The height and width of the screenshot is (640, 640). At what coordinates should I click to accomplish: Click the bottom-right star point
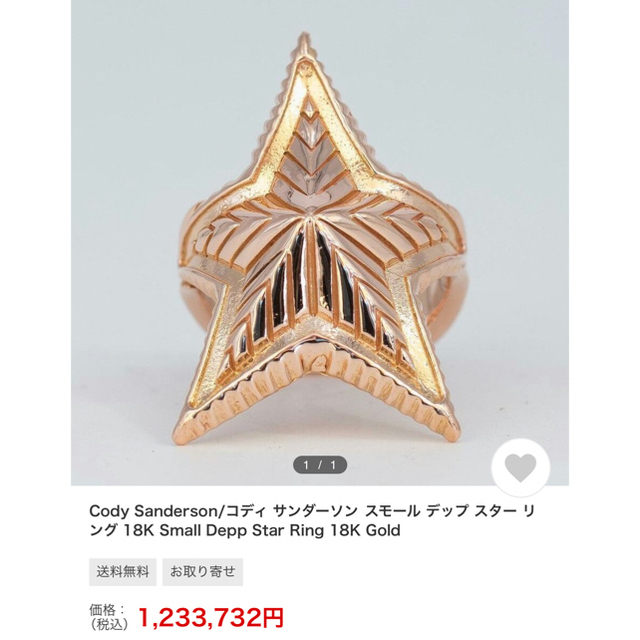[x=443, y=422]
